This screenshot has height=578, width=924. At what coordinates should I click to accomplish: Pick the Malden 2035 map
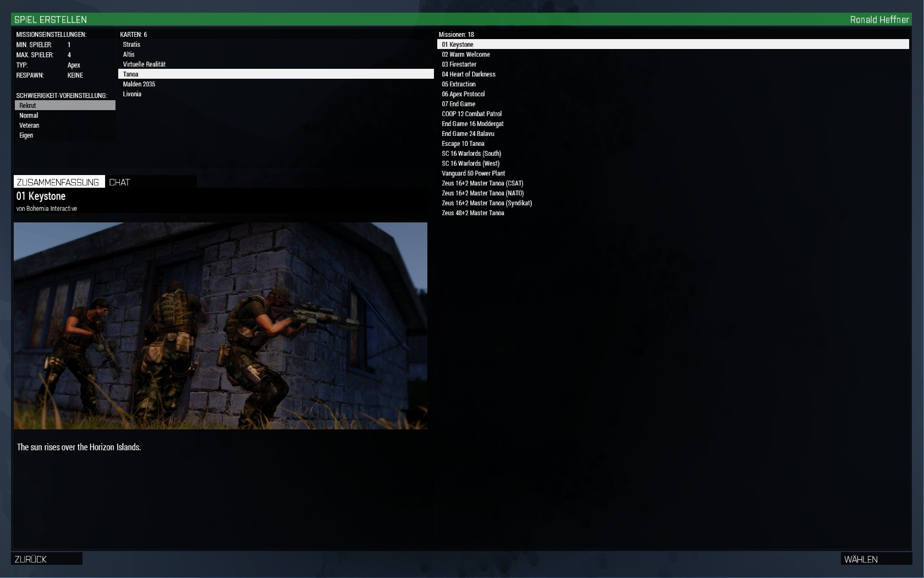[276, 84]
